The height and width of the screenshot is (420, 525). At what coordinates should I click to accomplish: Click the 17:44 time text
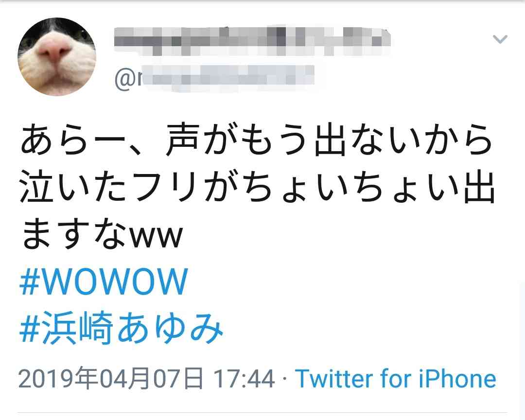point(244,379)
